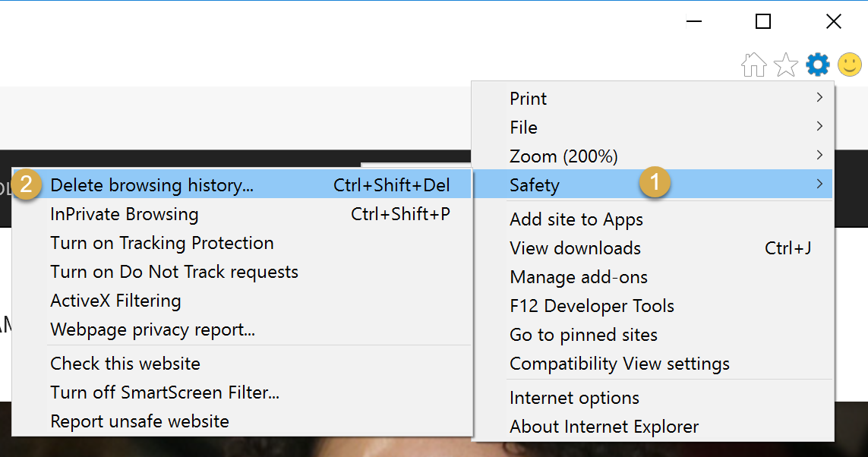Launch F12 Developer Tools
868x457 pixels.
(x=652, y=305)
